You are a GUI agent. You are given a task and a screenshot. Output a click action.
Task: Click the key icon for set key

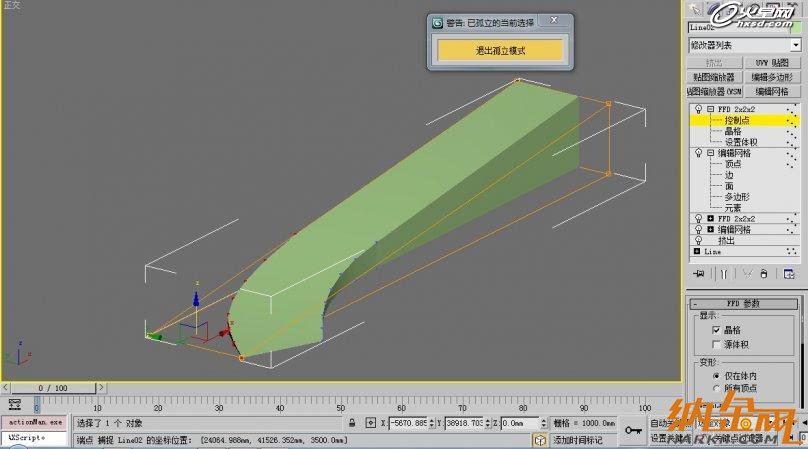pyautogui.click(x=633, y=430)
